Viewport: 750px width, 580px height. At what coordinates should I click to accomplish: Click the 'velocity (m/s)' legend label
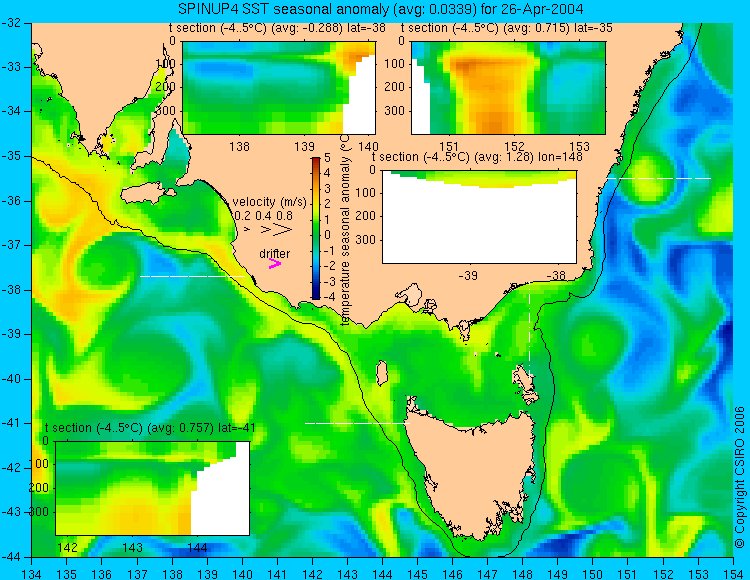click(269, 202)
